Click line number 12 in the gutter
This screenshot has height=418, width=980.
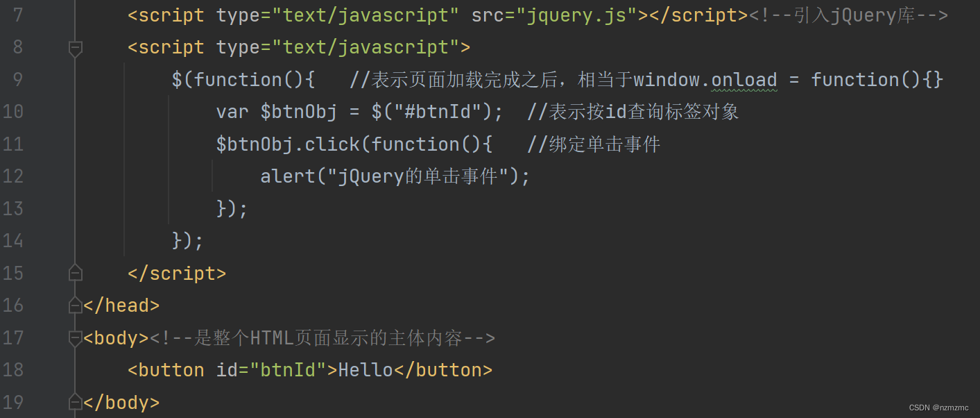coord(13,176)
